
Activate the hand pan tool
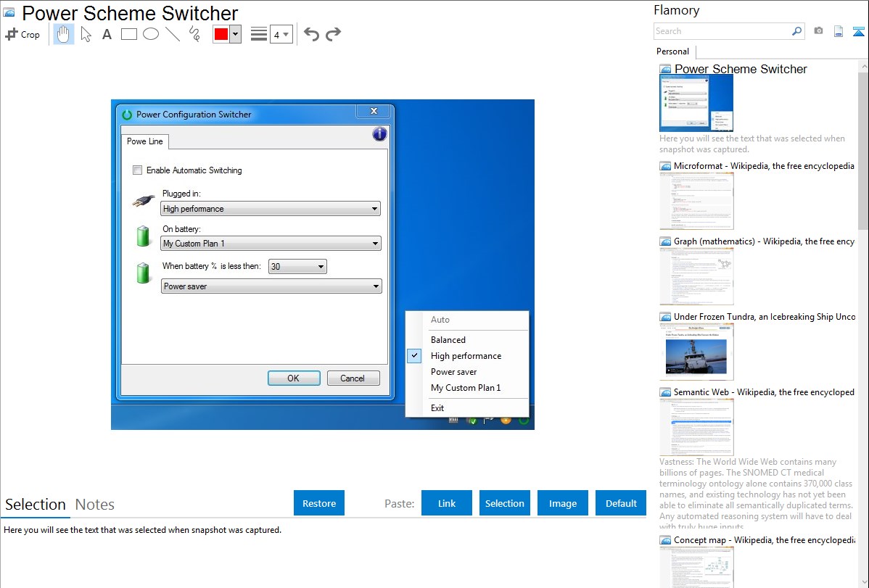tap(63, 34)
